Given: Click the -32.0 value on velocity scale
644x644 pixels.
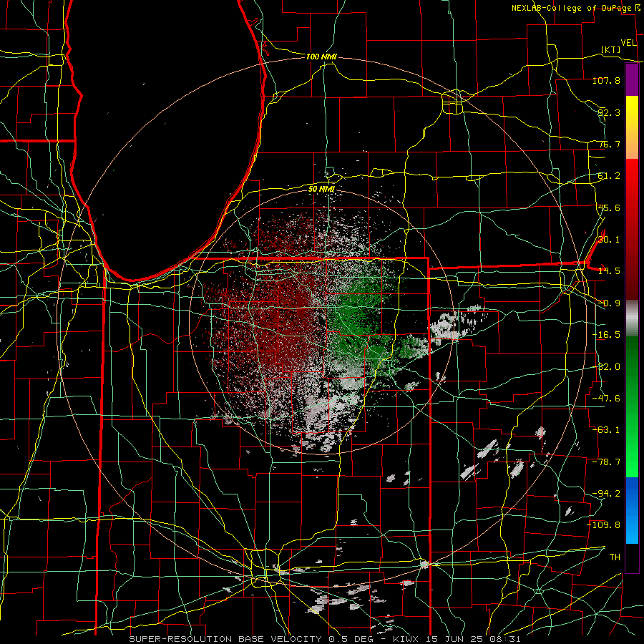Looking at the screenshot, I should click(x=606, y=367).
